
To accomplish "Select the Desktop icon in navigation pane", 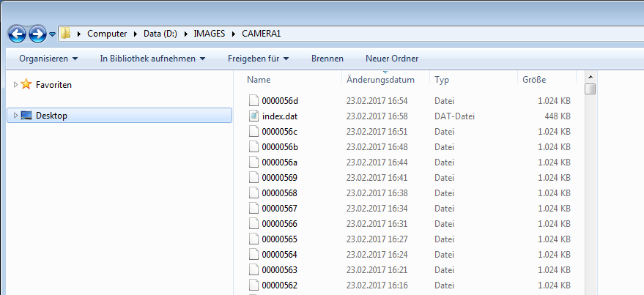I will [26, 116].
